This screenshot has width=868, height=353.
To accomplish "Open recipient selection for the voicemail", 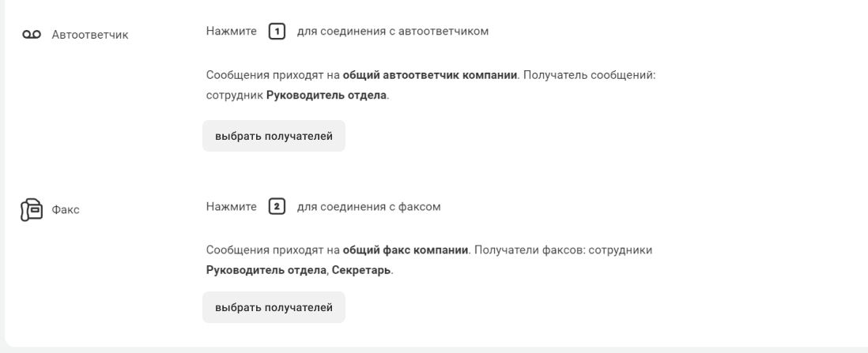I will tap(274, 136).
